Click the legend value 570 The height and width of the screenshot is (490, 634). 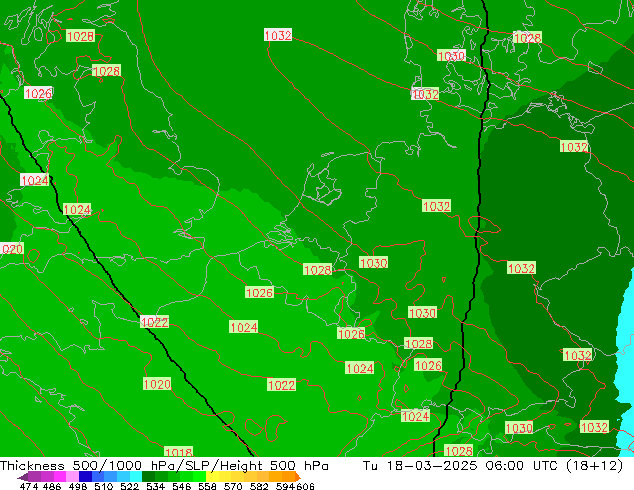point(234,486)
